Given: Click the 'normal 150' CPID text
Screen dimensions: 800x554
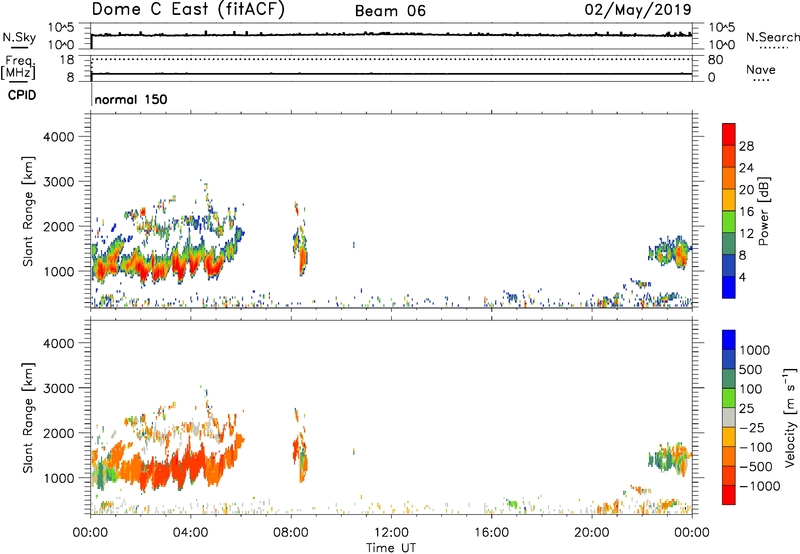Looking at the screenshot, I should click(131, 99).
